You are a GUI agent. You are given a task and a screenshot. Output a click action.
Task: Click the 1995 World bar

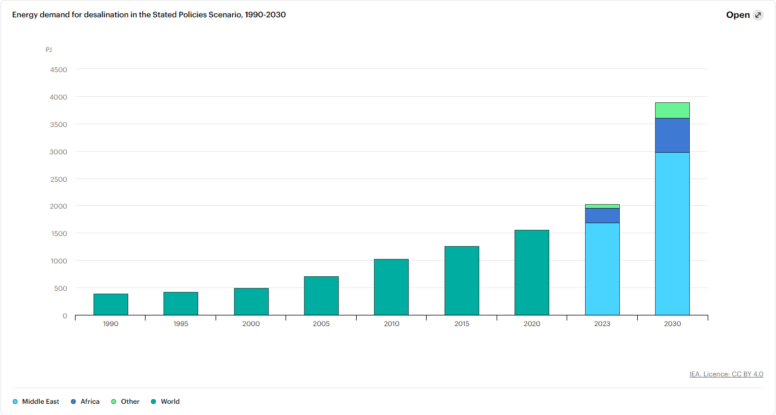tap(181, 303)
